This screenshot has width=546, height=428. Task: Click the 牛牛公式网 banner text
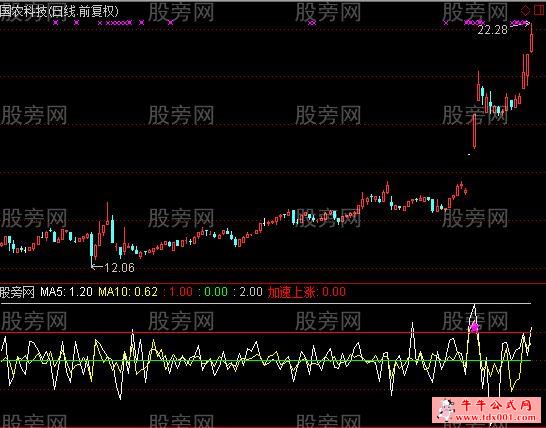click(x=497, y=405)
